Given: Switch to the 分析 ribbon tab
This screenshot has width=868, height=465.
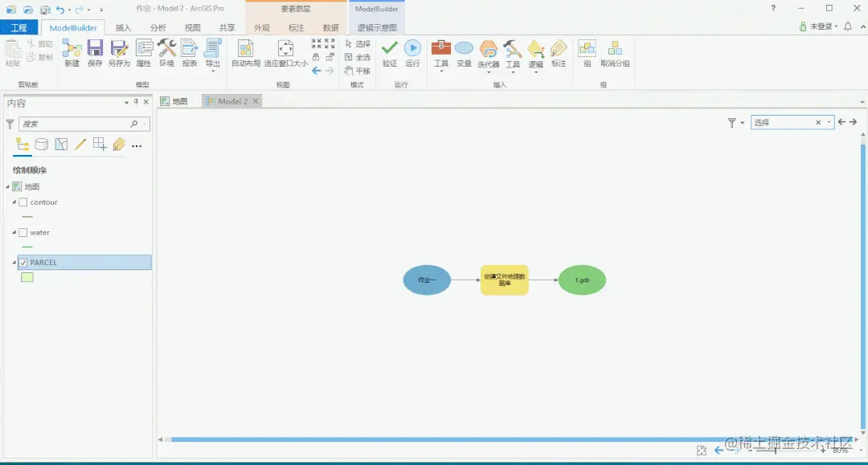Looking at the screenshot, I should (158, 27).
